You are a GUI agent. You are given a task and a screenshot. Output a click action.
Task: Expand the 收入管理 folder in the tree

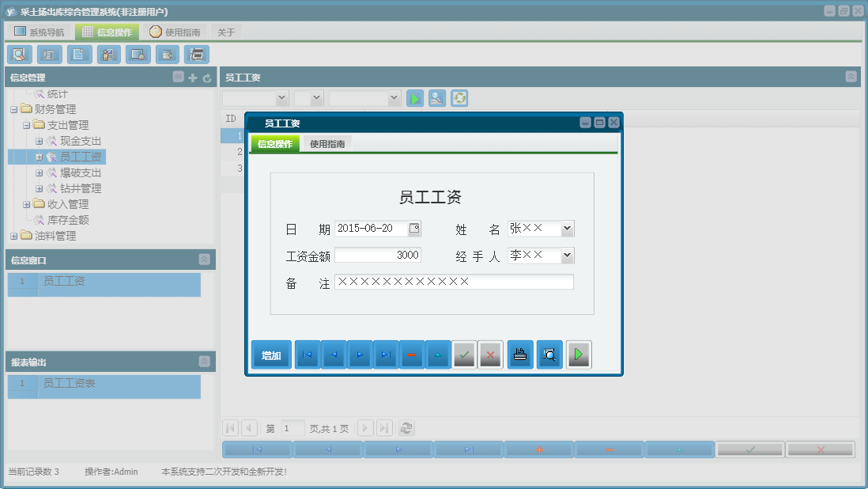26,203
